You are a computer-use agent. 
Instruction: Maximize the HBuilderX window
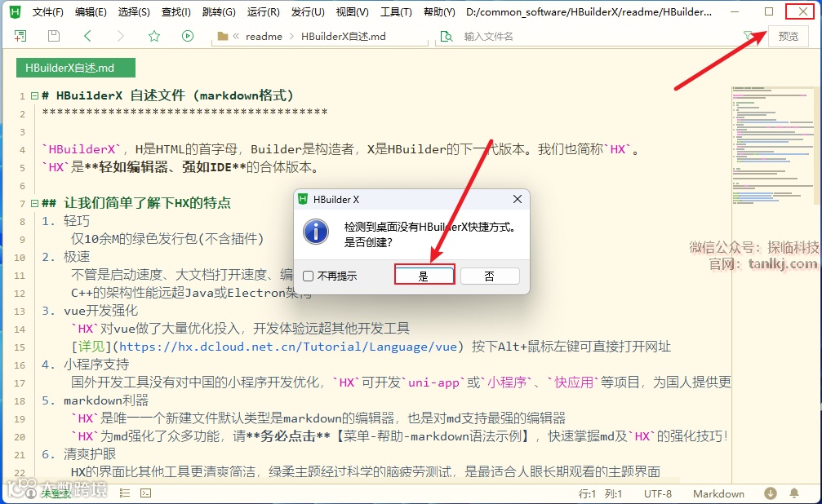click(x=768, y=11)
